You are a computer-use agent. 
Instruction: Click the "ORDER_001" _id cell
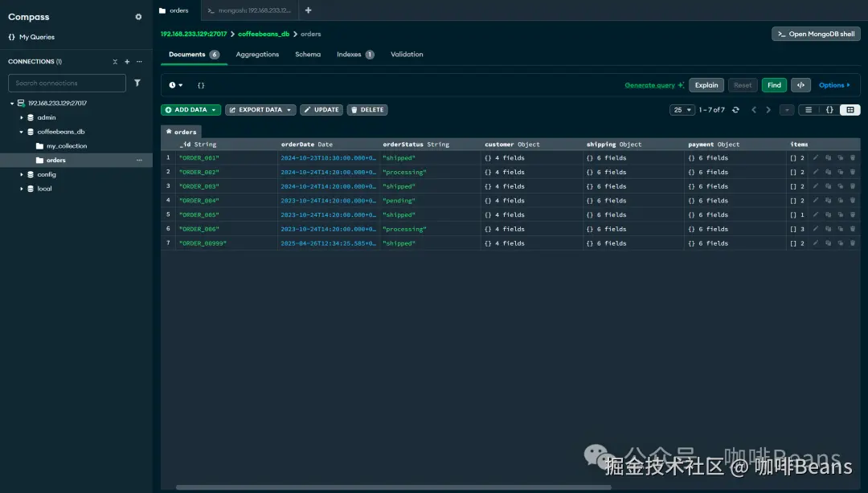227,157
